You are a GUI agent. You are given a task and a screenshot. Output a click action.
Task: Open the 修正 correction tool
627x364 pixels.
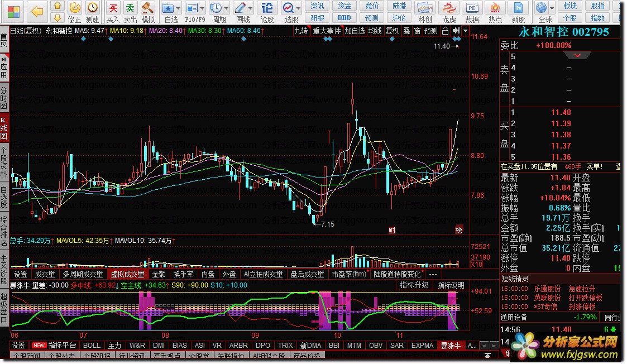coord(74,12)
